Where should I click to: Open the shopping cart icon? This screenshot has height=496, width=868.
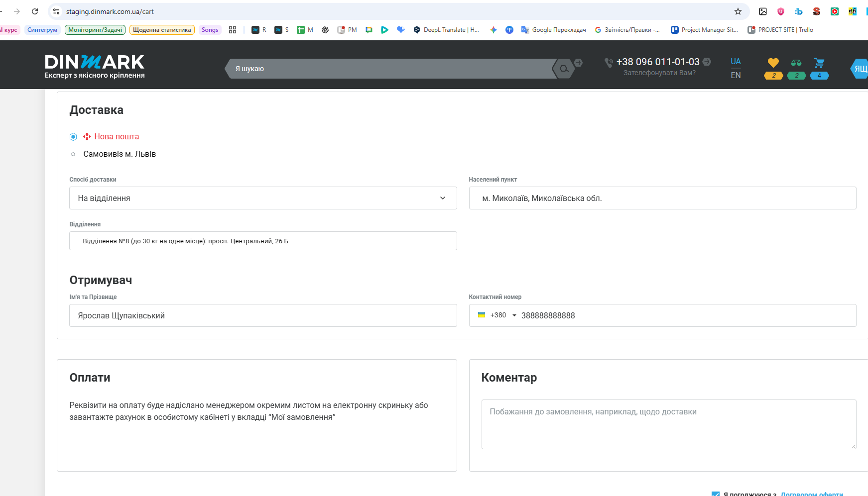coord(819,63)
